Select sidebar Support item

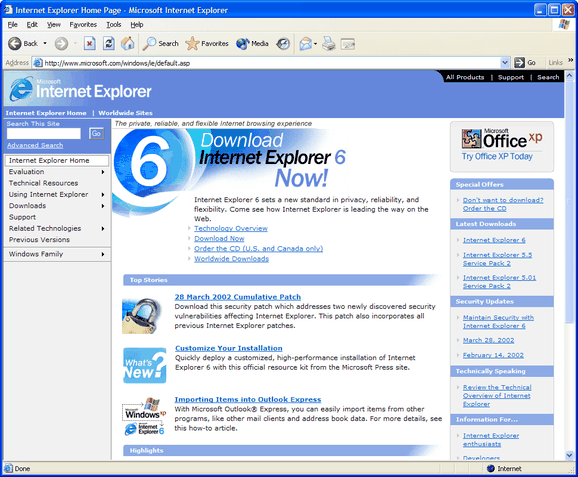(x=22, y=217)
